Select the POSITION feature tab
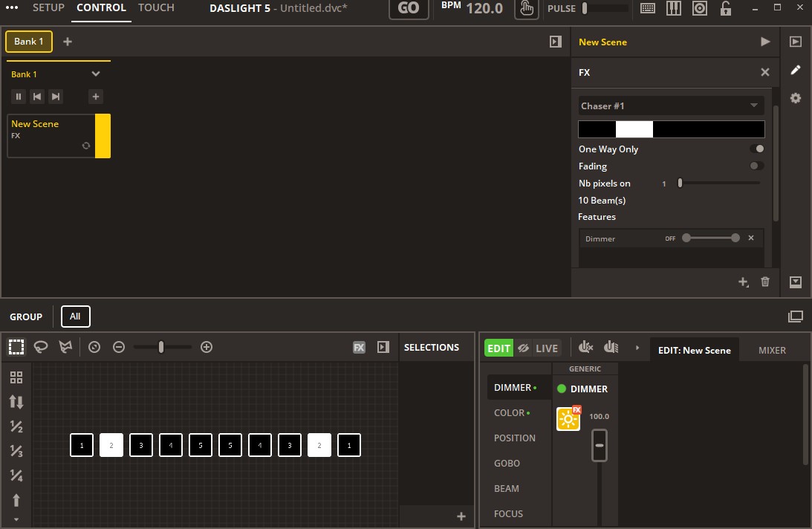Screen dimensions: 812x529 pos(514,438)
